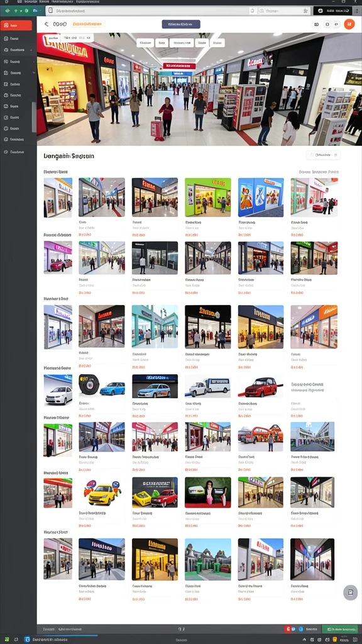Viewport: 362px width, 644px height.
Task: Bookmark page with the star icon
Action: coord(305,11)
